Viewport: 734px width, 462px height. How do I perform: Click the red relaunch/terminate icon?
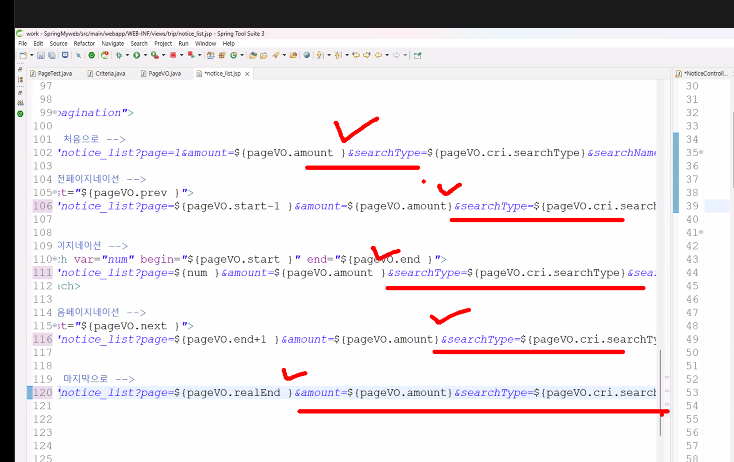point(191,55)
